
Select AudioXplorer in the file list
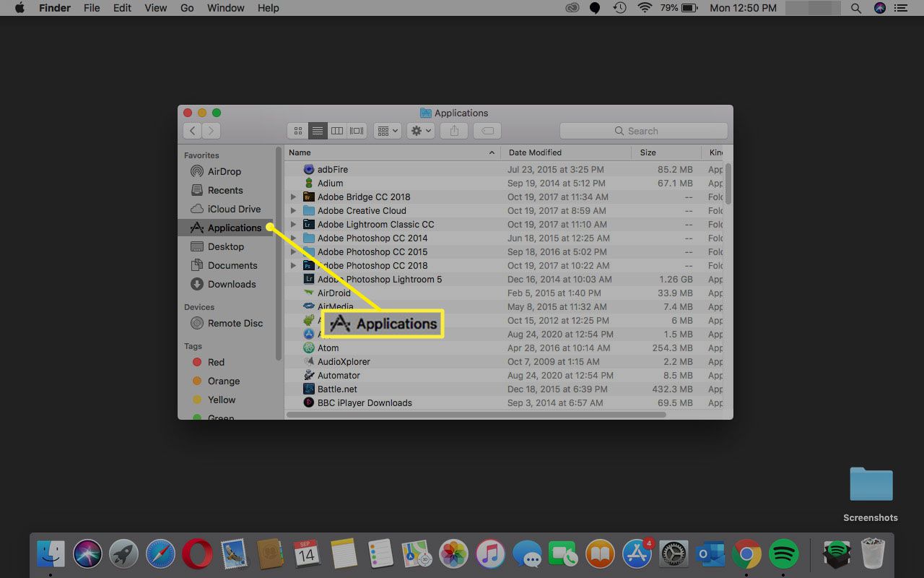click(504, 361)
